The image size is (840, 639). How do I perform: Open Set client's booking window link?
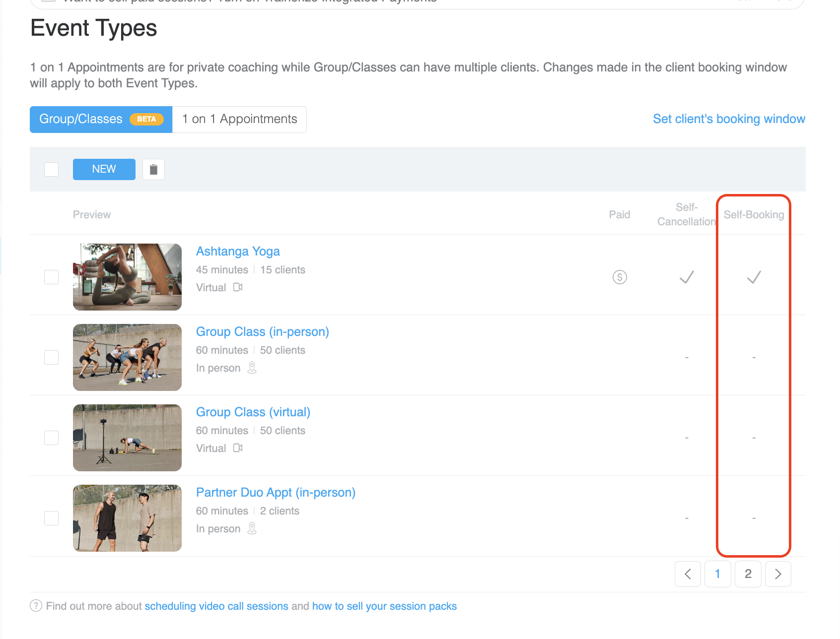click(x=728, y=119)
